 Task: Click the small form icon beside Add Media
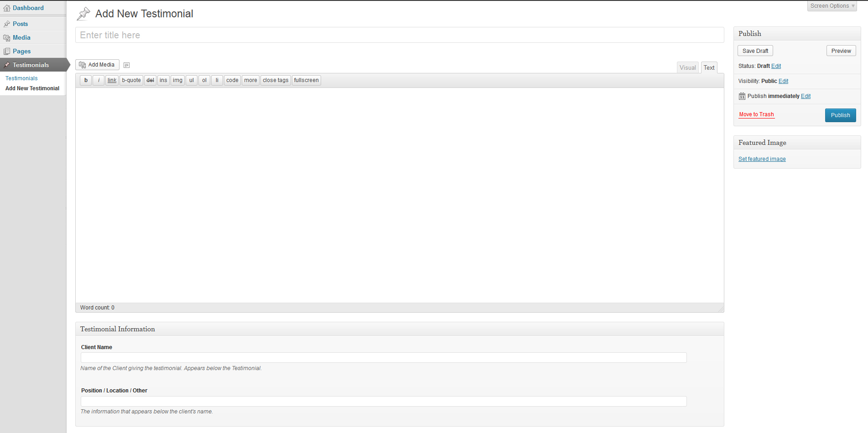click(127, 65)
